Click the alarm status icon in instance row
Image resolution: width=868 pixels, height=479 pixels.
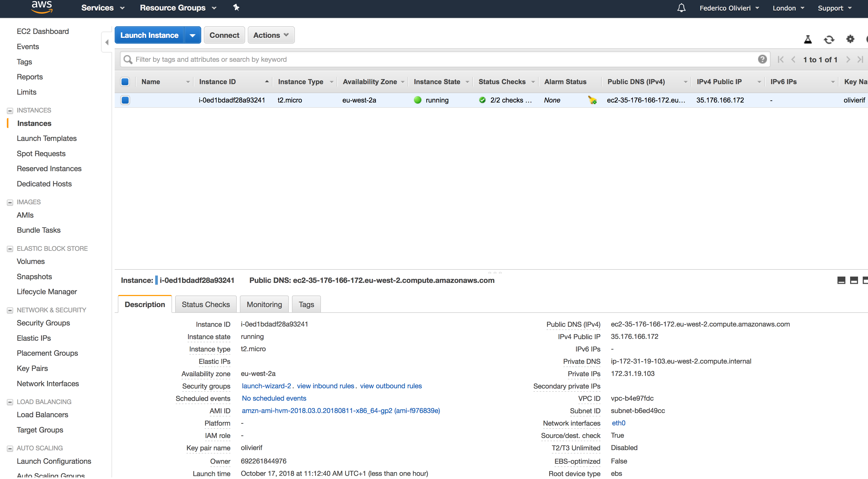[592, 100]
